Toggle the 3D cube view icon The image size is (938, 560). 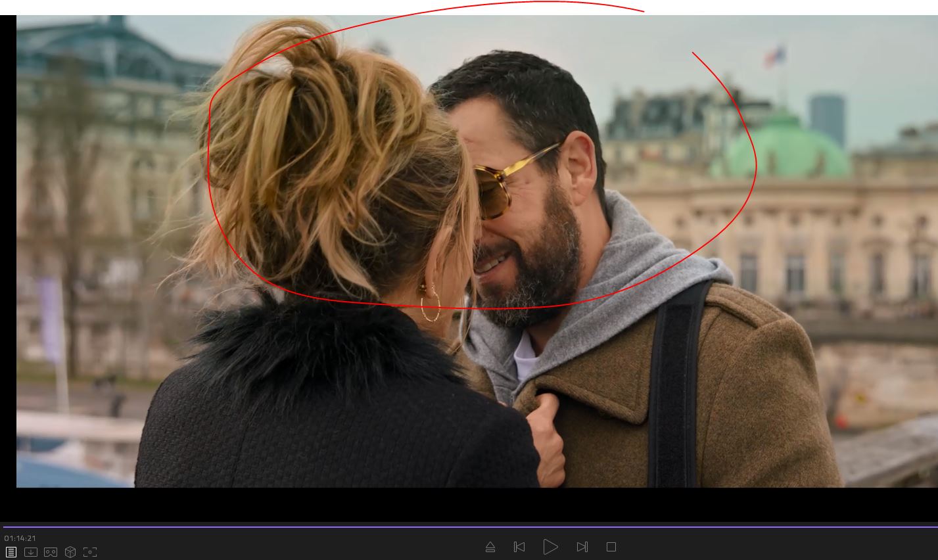[x=70, y=552]
